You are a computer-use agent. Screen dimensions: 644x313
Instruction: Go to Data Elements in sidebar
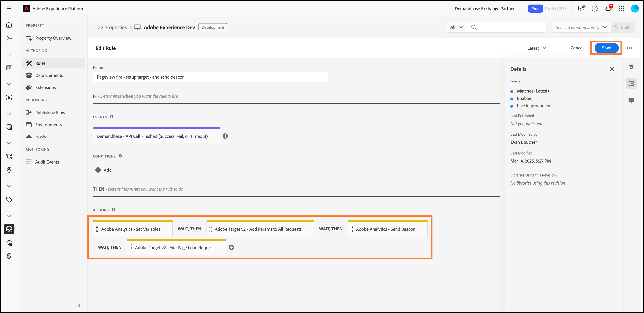point(49,76)
